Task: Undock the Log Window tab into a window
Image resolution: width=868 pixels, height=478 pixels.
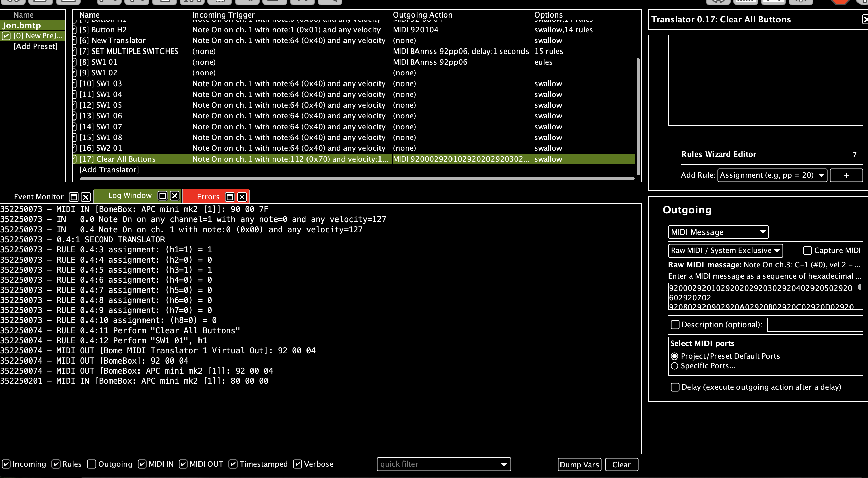Action: point(163,196)
